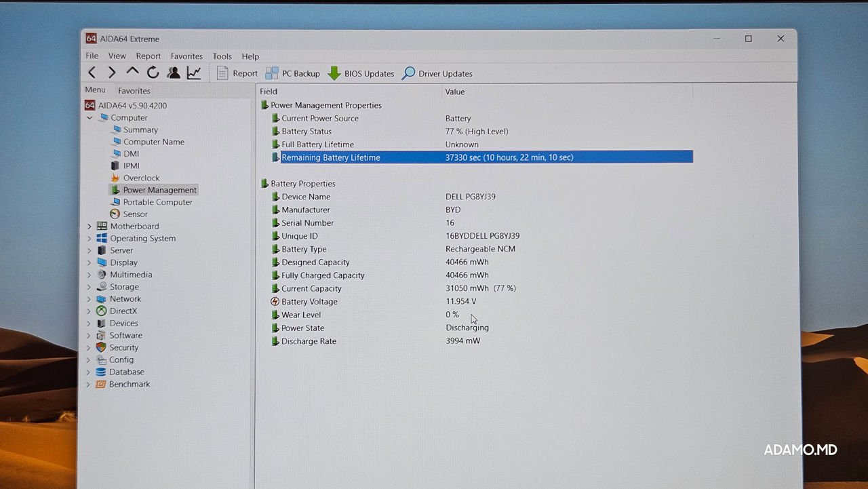Open Driver Updates from the toolbar
868x489 pixels.
click(x=437, y=73)
